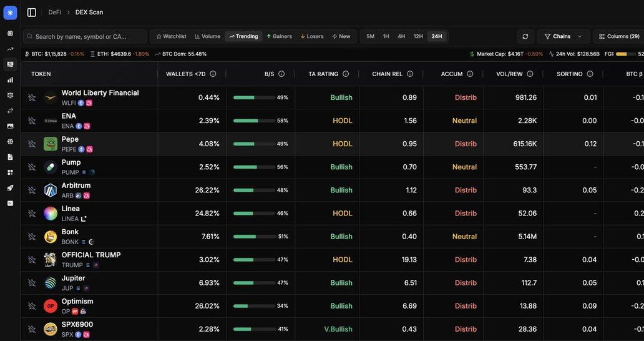Click the "BTC Dom: 55.48%" ticker
The image size is (644, 341).
coord(181,54)
